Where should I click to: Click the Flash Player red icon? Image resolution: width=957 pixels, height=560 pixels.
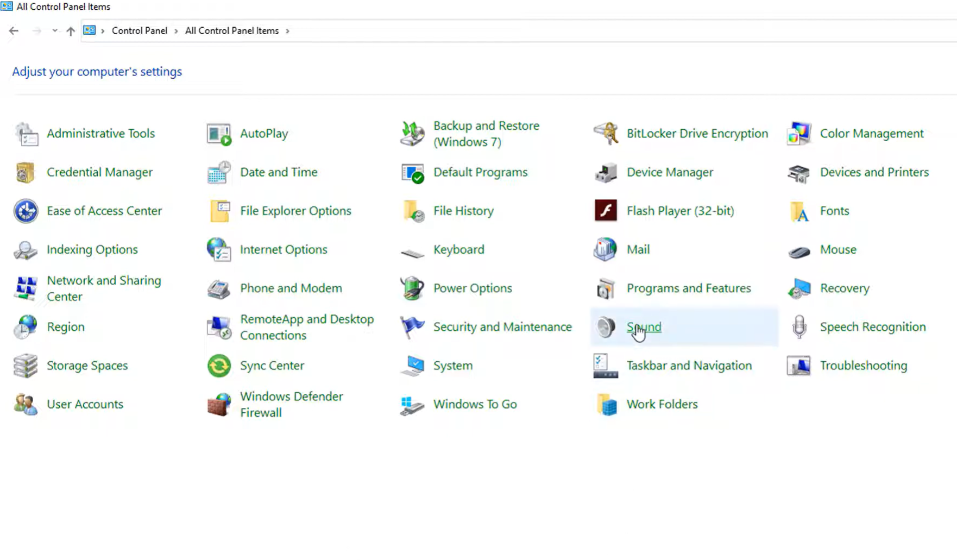tap(605, 211)
